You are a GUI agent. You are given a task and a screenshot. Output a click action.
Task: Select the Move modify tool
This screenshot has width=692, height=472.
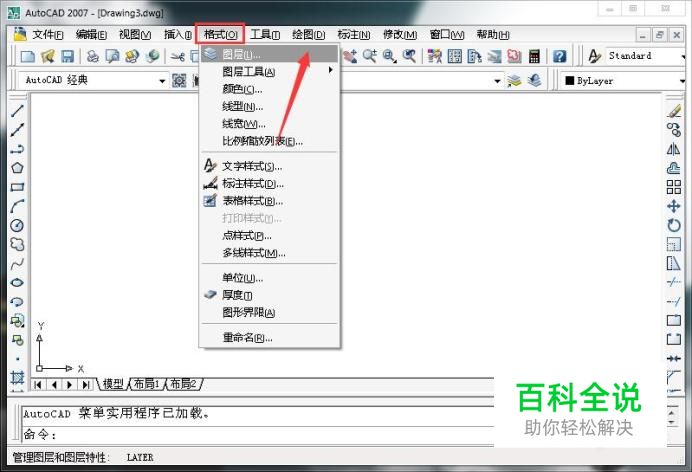(x=673, y=206)
